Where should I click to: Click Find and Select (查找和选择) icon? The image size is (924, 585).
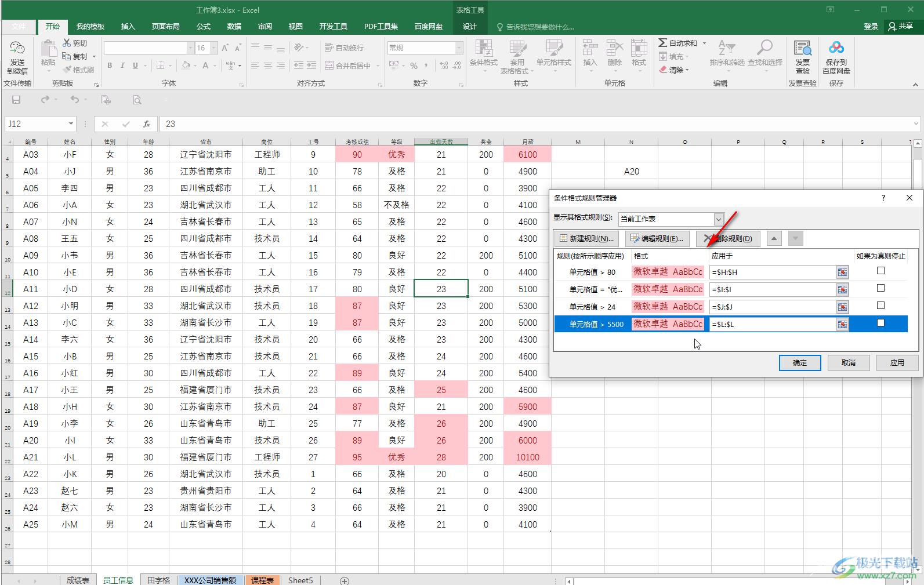[x=764, y=49]
